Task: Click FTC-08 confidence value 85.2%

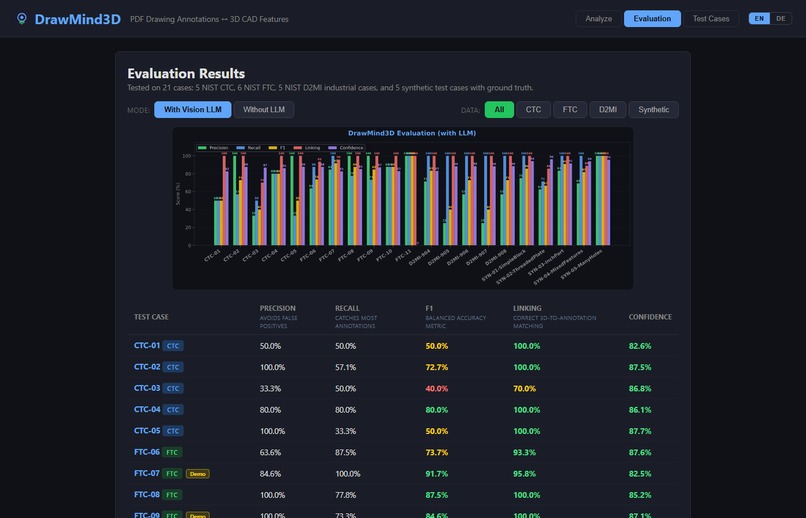Action: point(640,495)
